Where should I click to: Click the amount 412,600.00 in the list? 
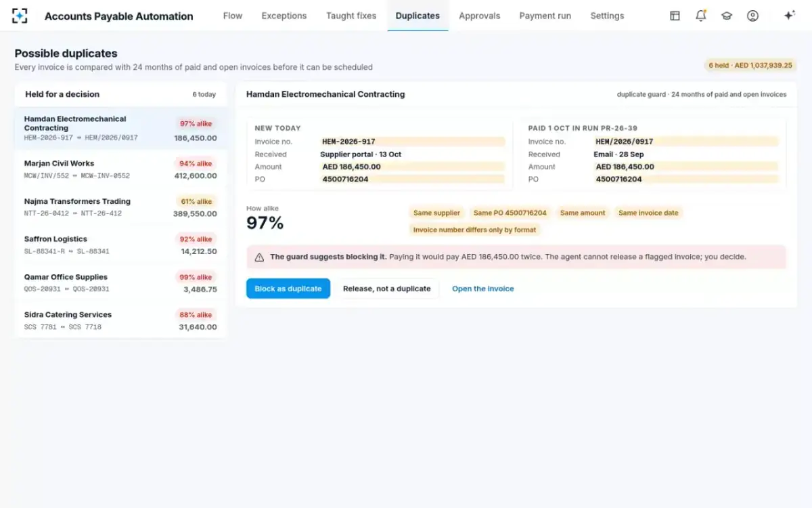click(196, 175)
